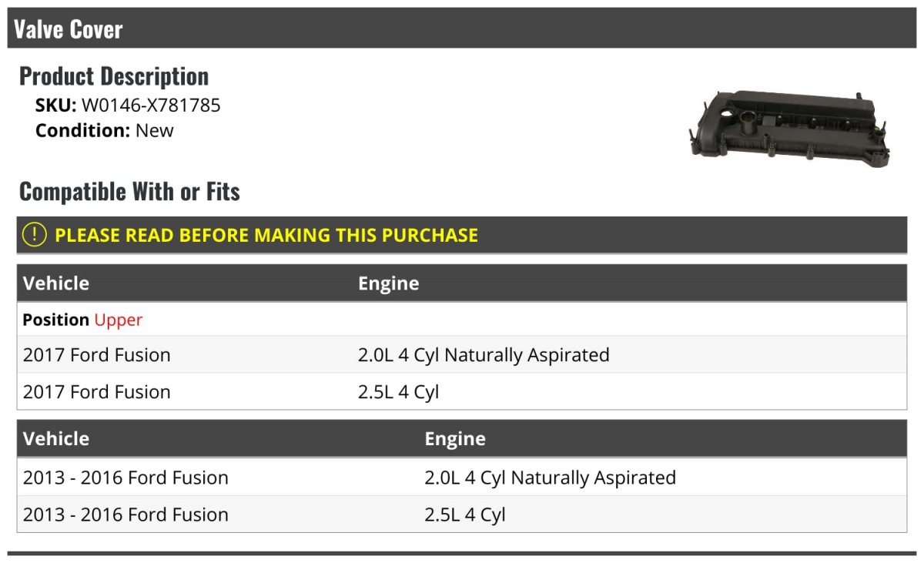Click the second table's Engine column header
The height and width of the screenshot is (563, 924).
pyautogui.click(x=455, y=439)
